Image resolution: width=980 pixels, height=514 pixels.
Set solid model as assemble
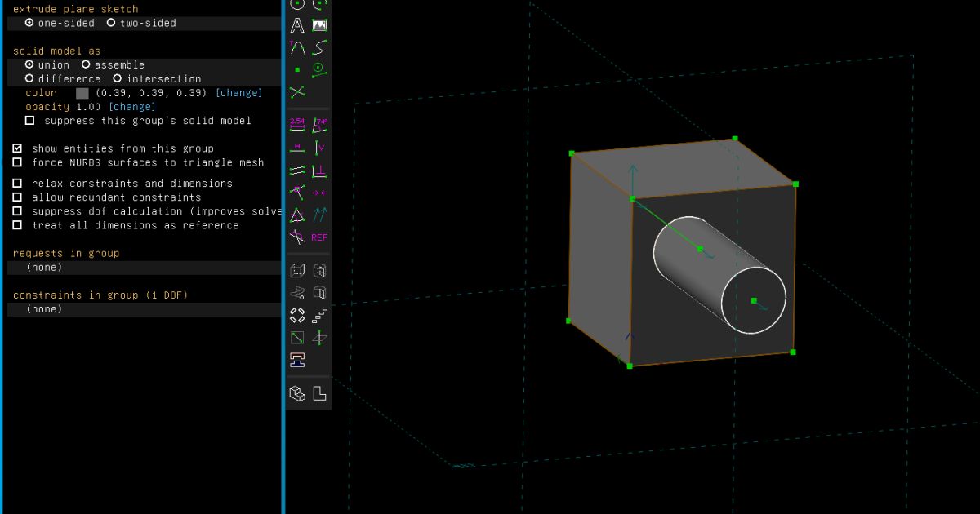(x=113, y=64)
